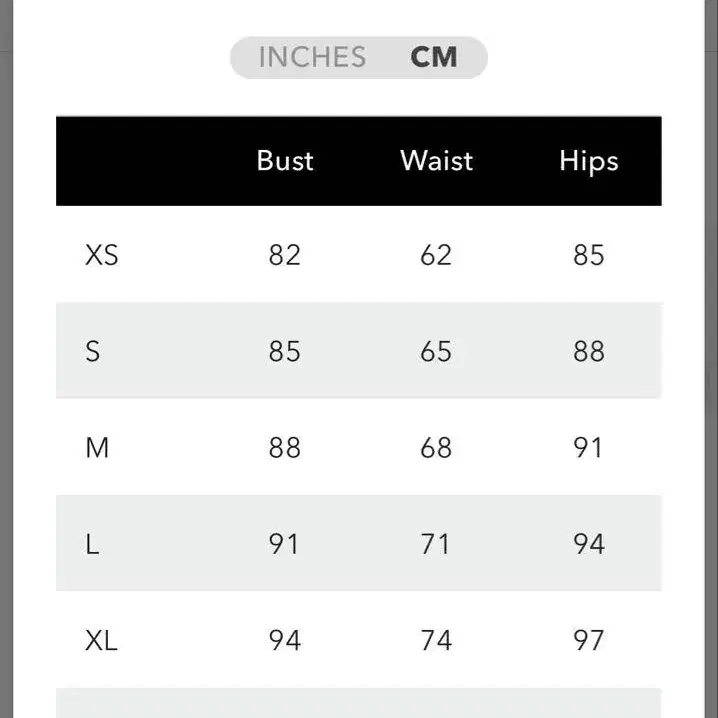Image resolution: width=718 pixels, height=718 pixels.
Task: Click S hips value 88
Action: [589, 351]
